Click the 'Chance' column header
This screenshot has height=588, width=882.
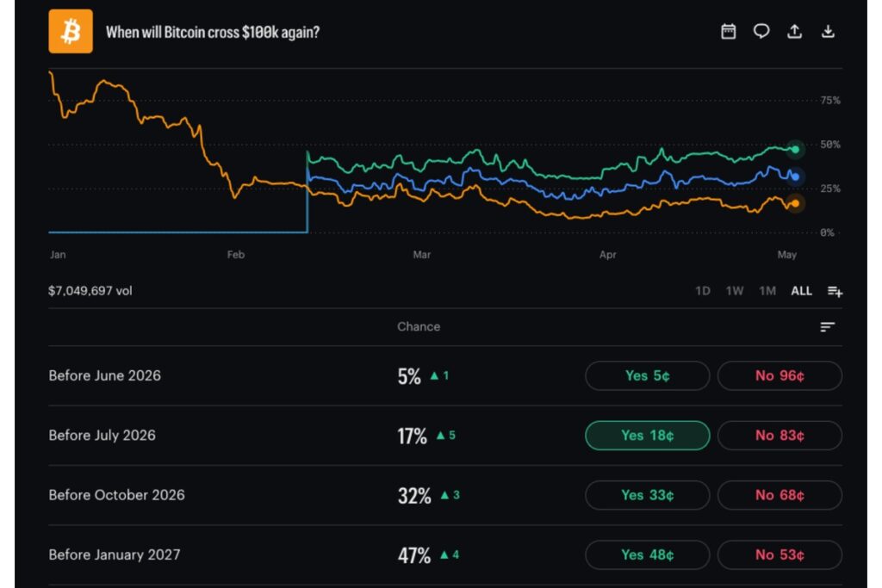419,326
